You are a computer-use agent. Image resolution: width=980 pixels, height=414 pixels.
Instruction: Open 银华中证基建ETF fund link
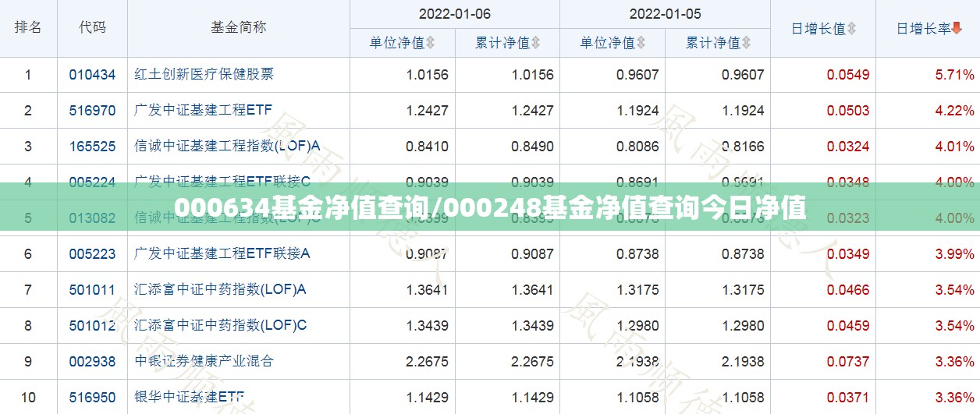click(x=190, y=398)
